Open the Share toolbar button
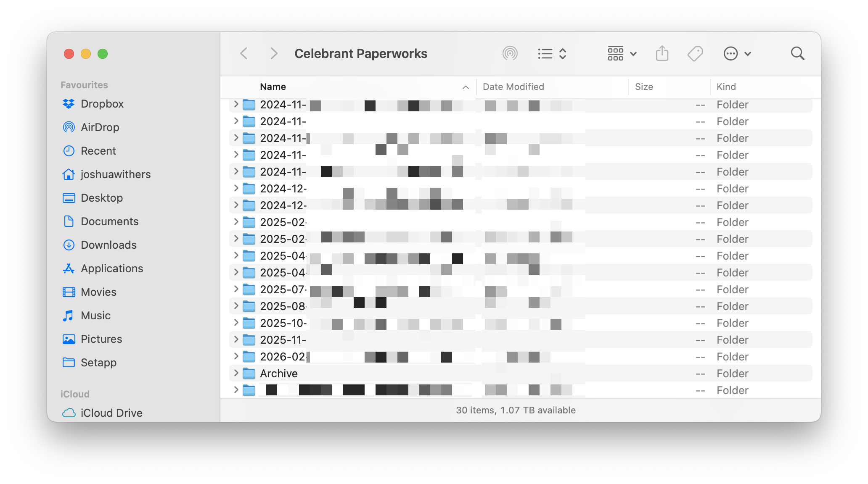 pos(662,54)
